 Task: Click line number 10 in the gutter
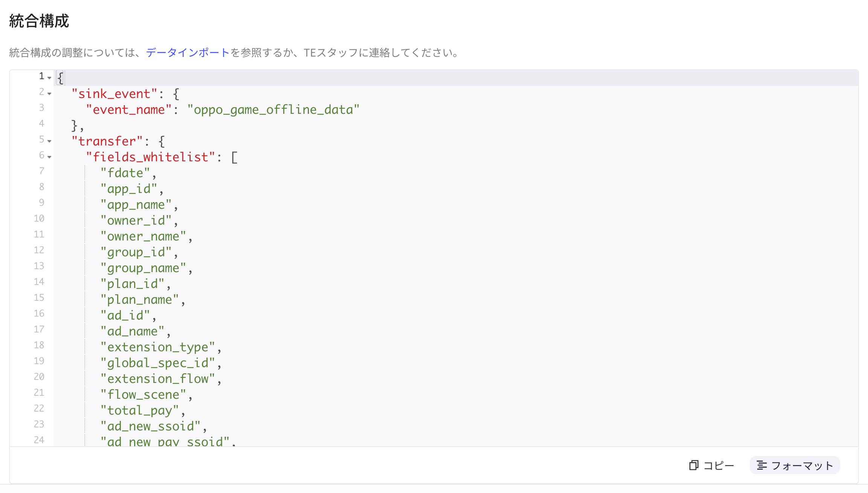[39, 219]
